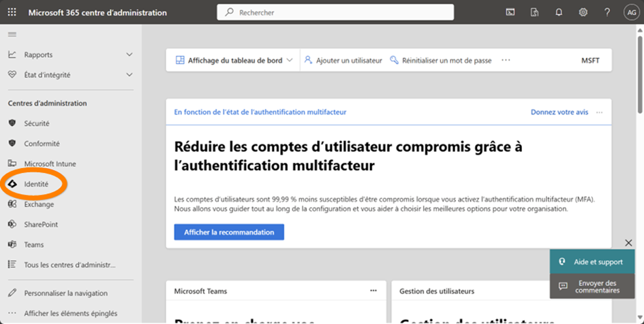Open the Cloud Shell icon in header
This screenshot has height=324, width=644.
(x=510, y=12)
